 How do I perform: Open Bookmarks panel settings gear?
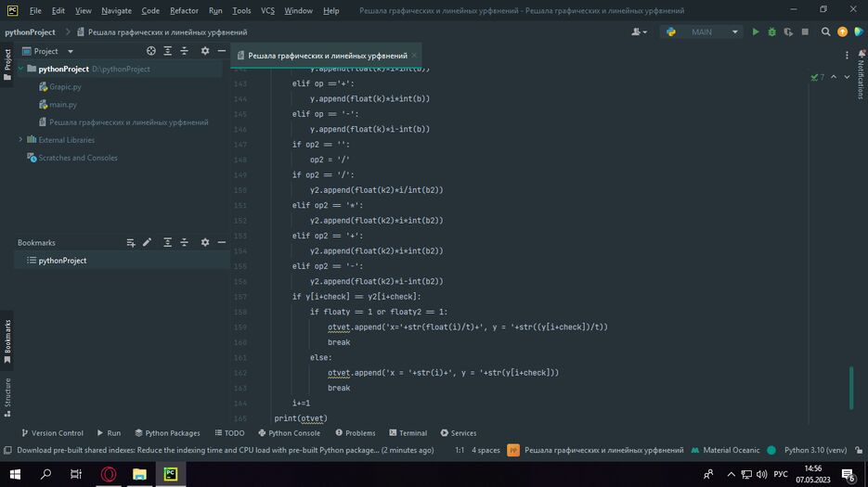[205, 242]
